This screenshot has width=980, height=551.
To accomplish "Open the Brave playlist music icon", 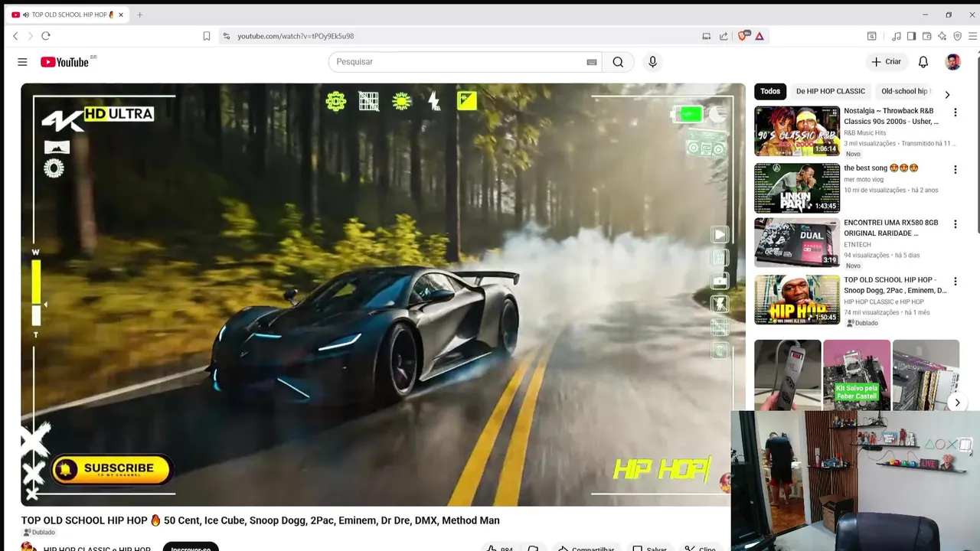I will click(x=897, y=36).
